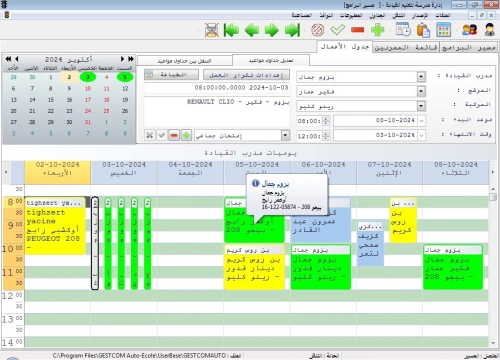This screenshot has width=500, height=360.
Task: Pick day 17 in the October calendar
Action: tap(88, 100)
